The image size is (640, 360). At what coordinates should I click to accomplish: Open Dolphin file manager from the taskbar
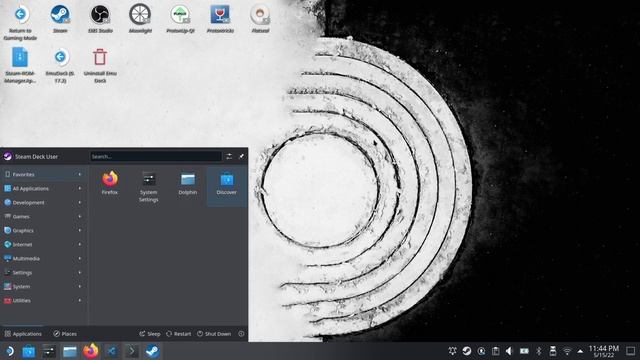70,351
